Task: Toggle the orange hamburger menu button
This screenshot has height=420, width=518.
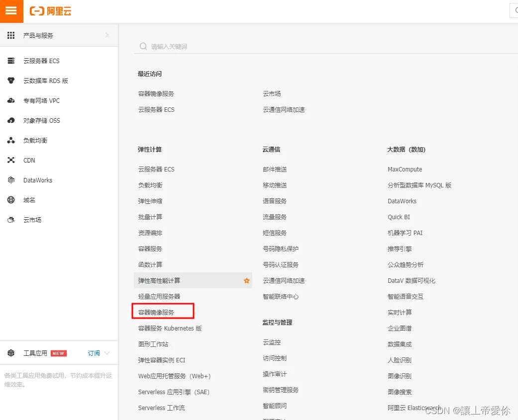Action: 11,11
